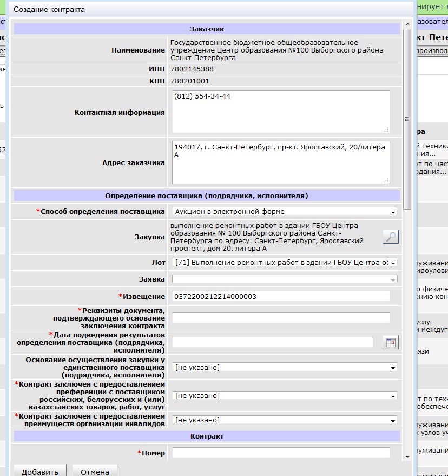Click the contract Номер input field
Image resolution: width=448 pixels, height=476 pixels.
tap(281, 453)
